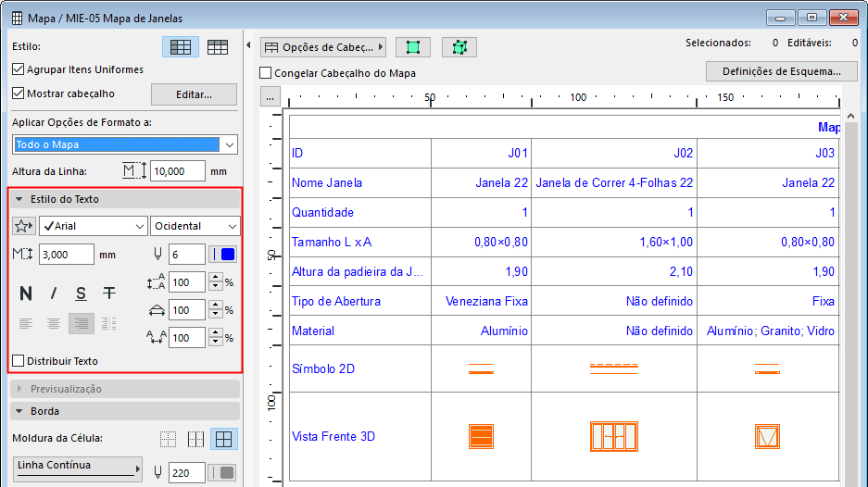Click the text pen icon beside value 6
This screenshot has width=868, height=487.
click(157, 255)
